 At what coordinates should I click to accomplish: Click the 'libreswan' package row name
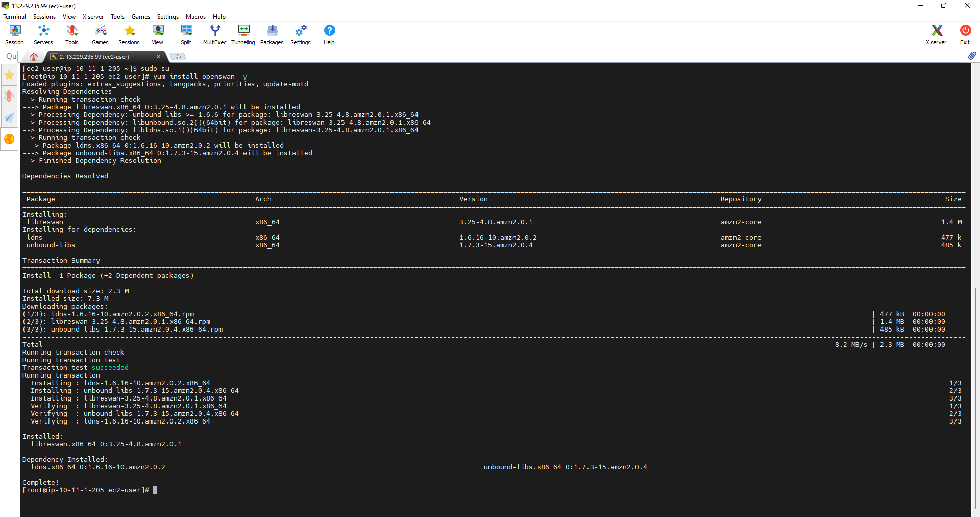[x=45, y=222]
